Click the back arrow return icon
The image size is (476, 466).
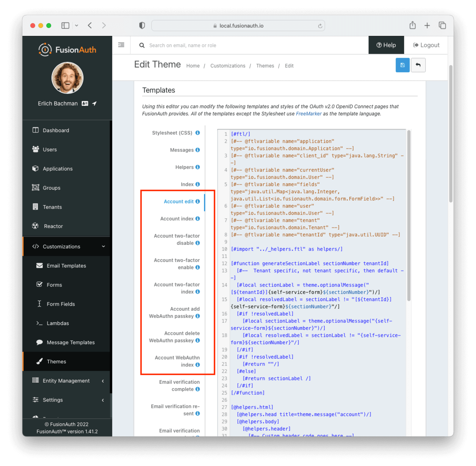[418, 65]
